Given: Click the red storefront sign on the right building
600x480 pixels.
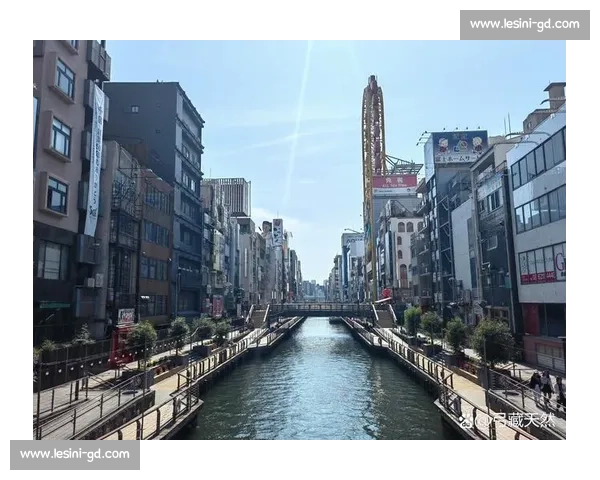Looking at the screenshot, I should click(x=538, y=277).
